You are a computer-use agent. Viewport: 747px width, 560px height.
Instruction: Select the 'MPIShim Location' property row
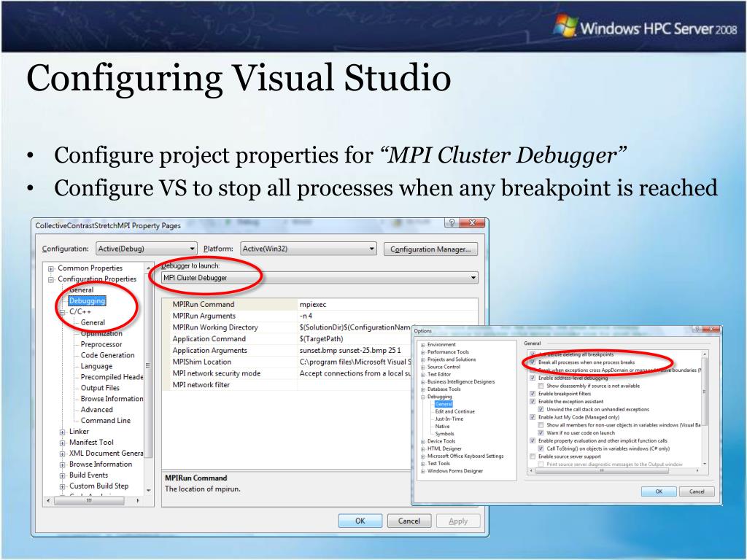(287, 362)
